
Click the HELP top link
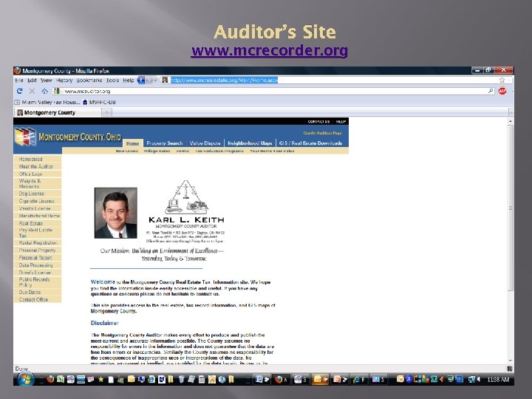(341, 121)
